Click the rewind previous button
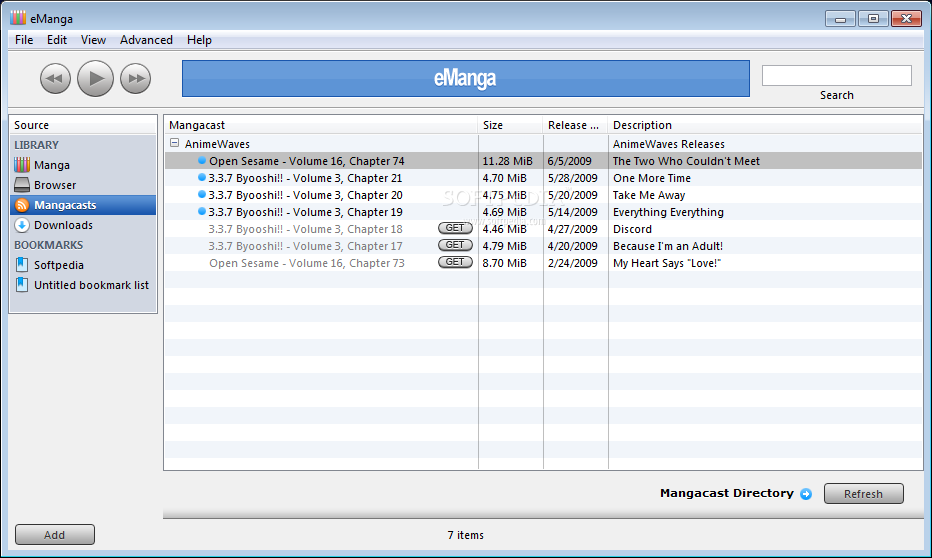932x558 pixels. [55, 78]
